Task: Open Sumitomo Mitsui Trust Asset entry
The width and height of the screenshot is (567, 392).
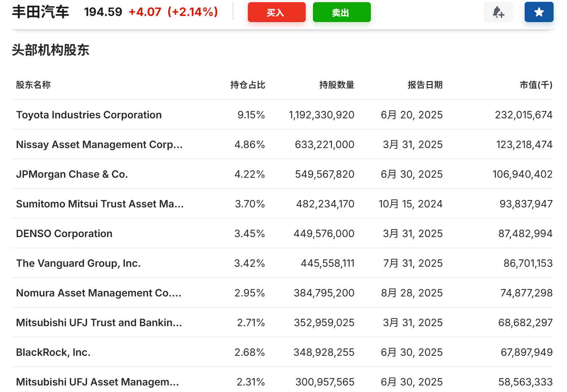Action: 100,204
